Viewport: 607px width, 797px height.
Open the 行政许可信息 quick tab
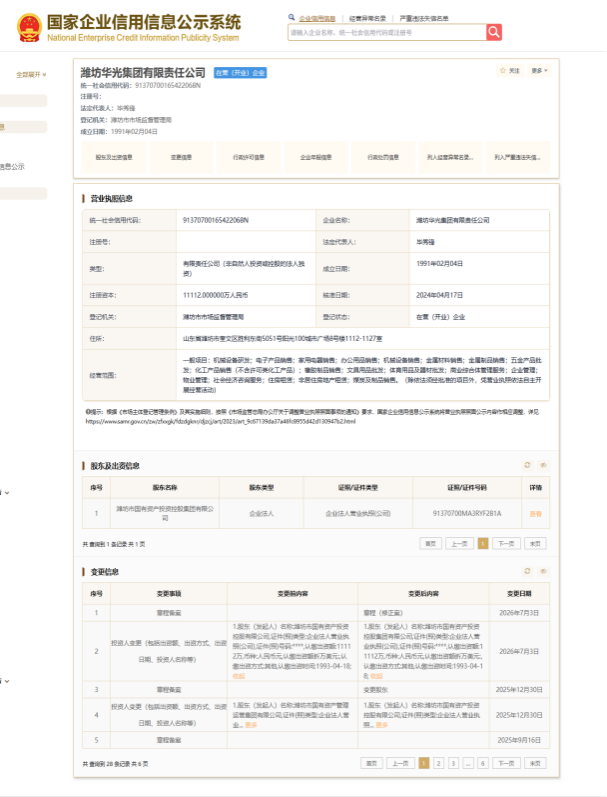249,158
